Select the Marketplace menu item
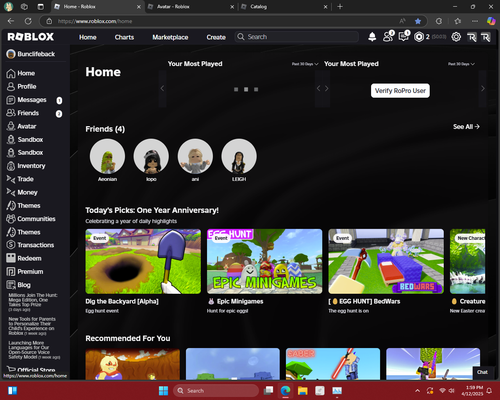500x400 pixels. (170, 37)
